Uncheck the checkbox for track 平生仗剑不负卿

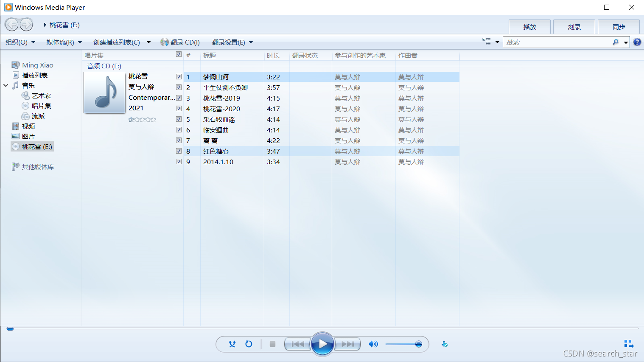click(179, 87)
